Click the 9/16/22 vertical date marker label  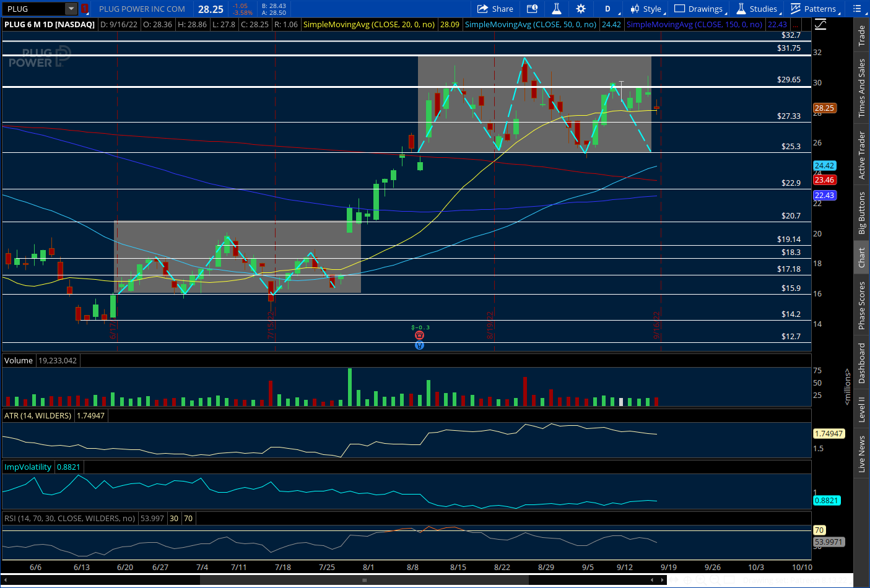[656, 326]
